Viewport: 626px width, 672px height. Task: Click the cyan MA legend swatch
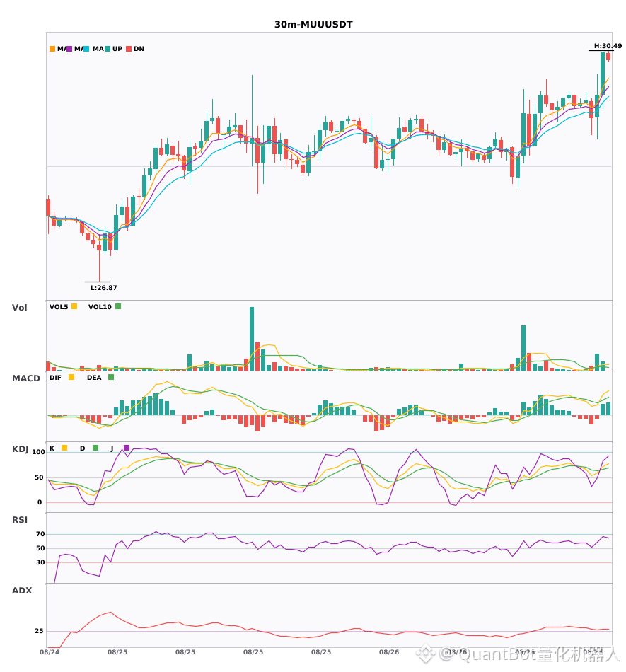(x=86, y=49)
